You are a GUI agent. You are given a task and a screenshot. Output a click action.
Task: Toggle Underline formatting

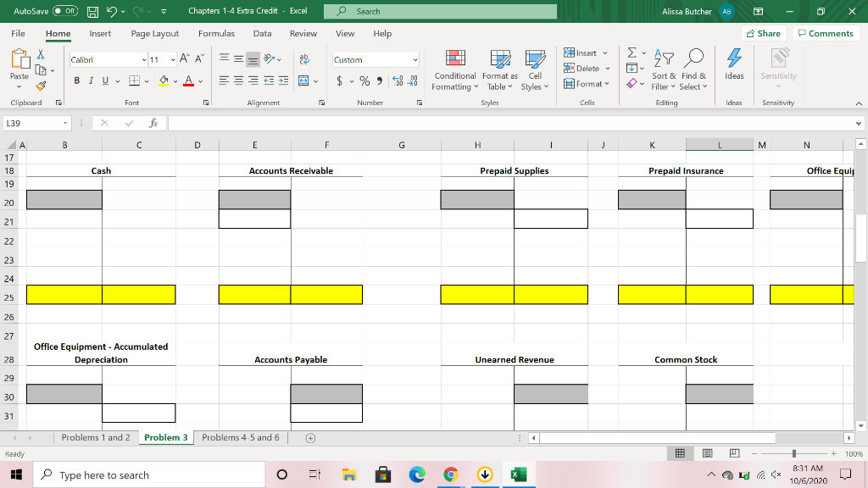coord(105,80)
